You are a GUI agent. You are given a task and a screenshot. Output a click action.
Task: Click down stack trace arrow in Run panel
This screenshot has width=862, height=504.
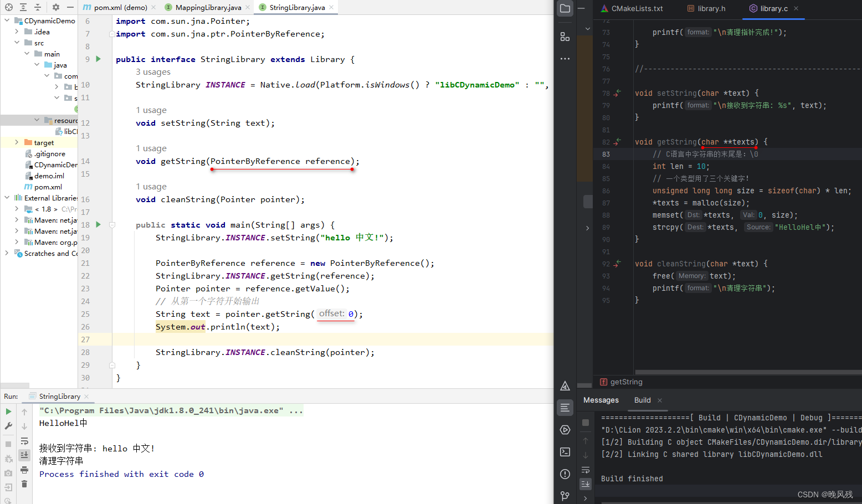(x=24, y=426)
